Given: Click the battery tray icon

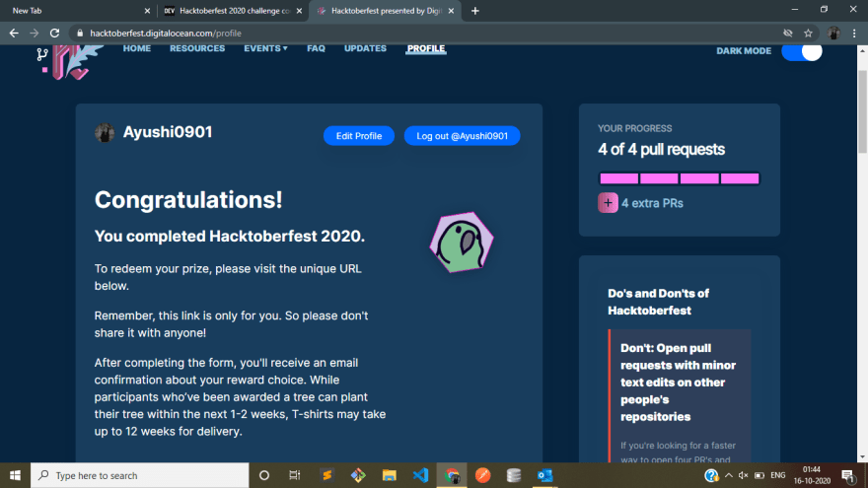Looking at the screenshot, I should (759, 475).
